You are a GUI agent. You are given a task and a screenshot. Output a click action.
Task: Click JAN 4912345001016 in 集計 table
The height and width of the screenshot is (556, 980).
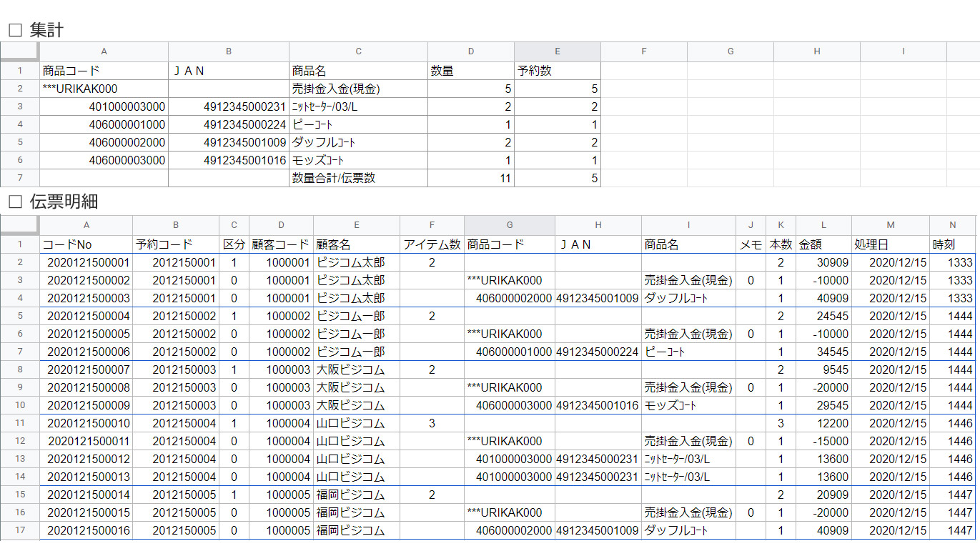pyautogui.click(x=228, y=160)
